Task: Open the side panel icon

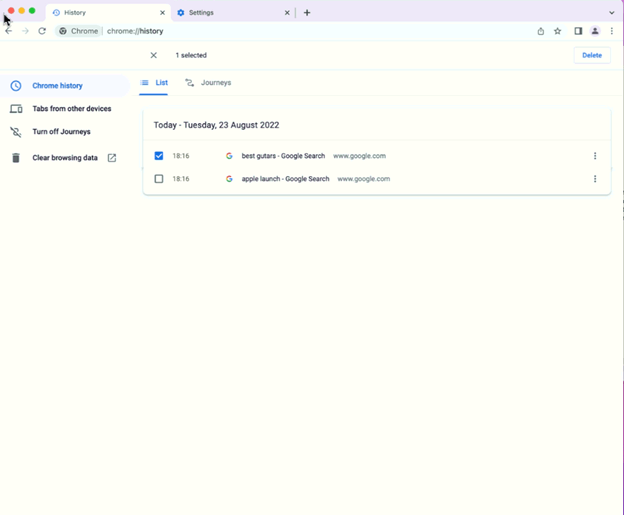Action: (578, 31)
